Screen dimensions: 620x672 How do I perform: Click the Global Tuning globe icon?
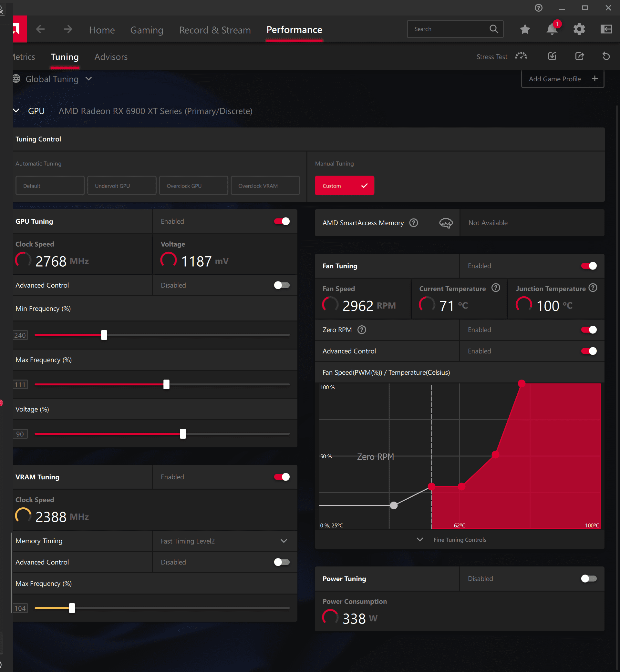tap(17, 78)
